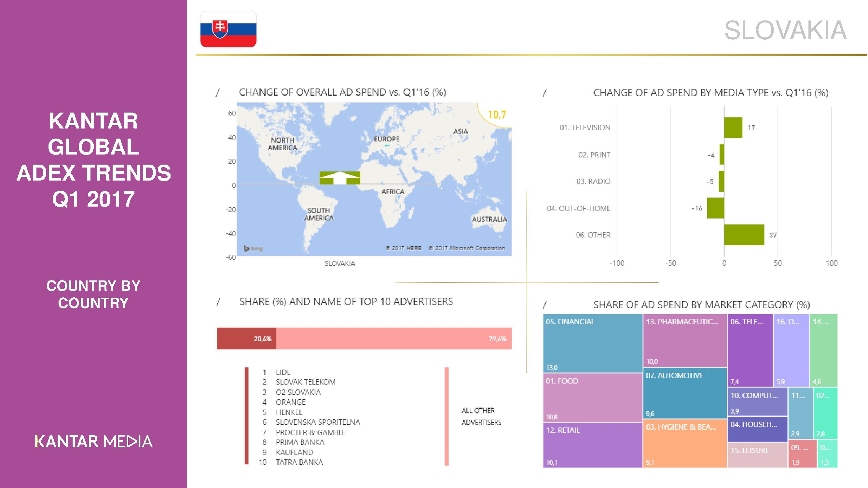Click ALL OTHER ADVERTISERS label
Image resolution: width=868 pixels, height=488 pixels.
(x=481, y=416)
